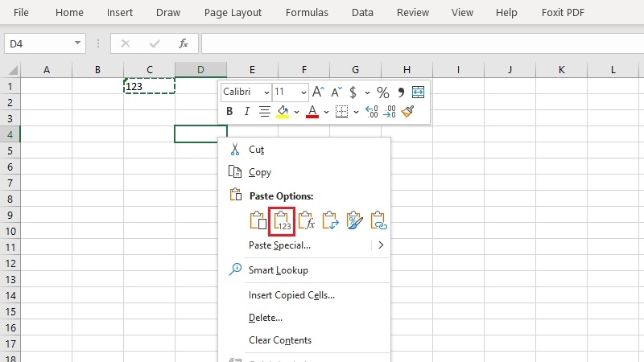Click the Paste Formulas fx icon
644x362 pixels.
(x=306, y=220)
